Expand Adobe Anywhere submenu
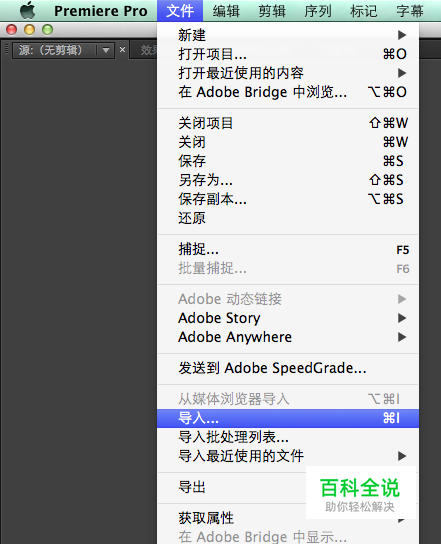This screenshot has height=544, width=441. 288,337
